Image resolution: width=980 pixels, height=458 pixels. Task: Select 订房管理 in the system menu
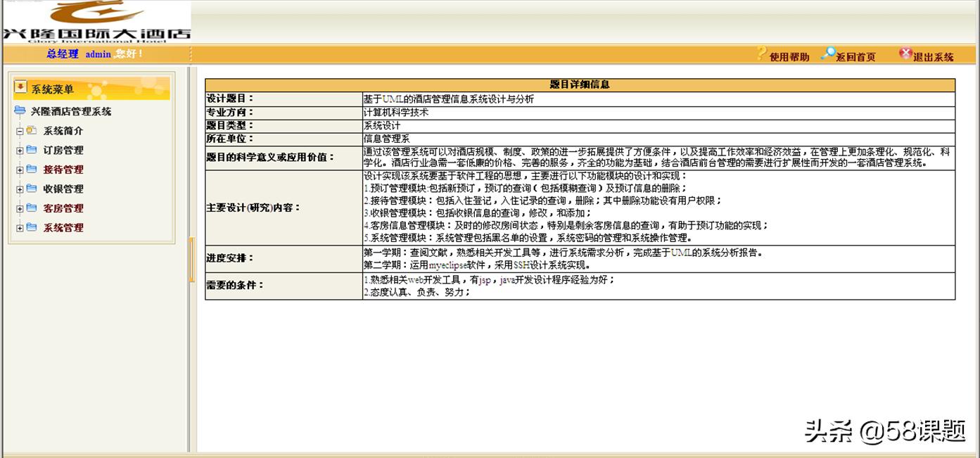pyautogui.click(x=62, y=150)
